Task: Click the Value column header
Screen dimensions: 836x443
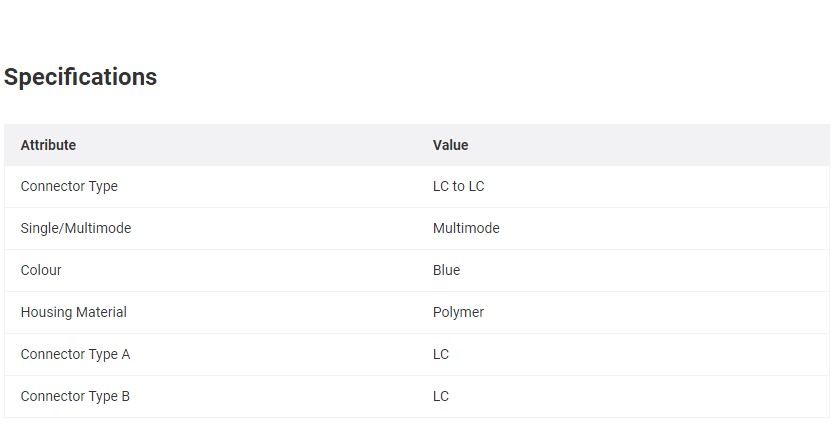Action: tap(450, 145)
